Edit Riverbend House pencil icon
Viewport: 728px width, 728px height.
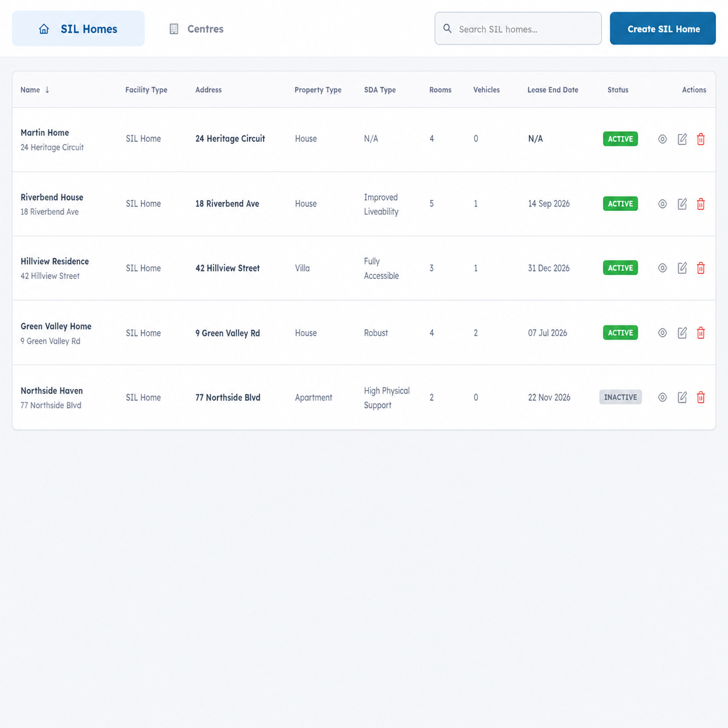coord(682,204)
